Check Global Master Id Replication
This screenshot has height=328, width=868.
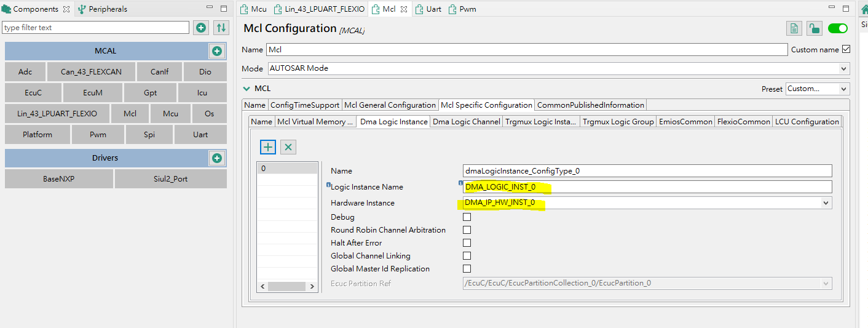[467, 268]
